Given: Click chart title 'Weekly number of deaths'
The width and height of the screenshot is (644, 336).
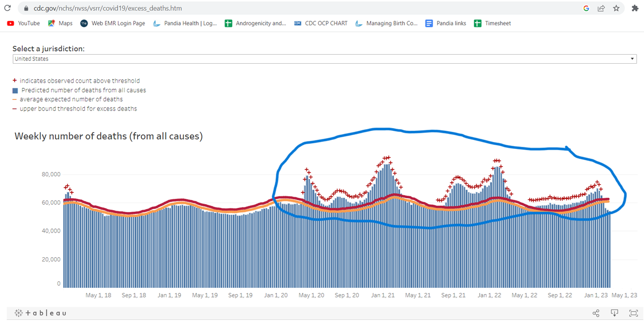Looking at the screenshot, I should click(x=108, y=136).
